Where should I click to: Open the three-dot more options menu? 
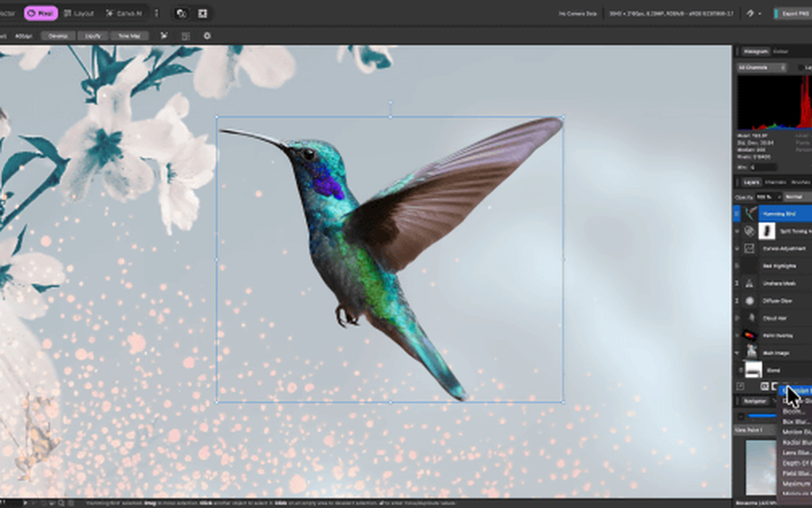click(x=157, y=13)
